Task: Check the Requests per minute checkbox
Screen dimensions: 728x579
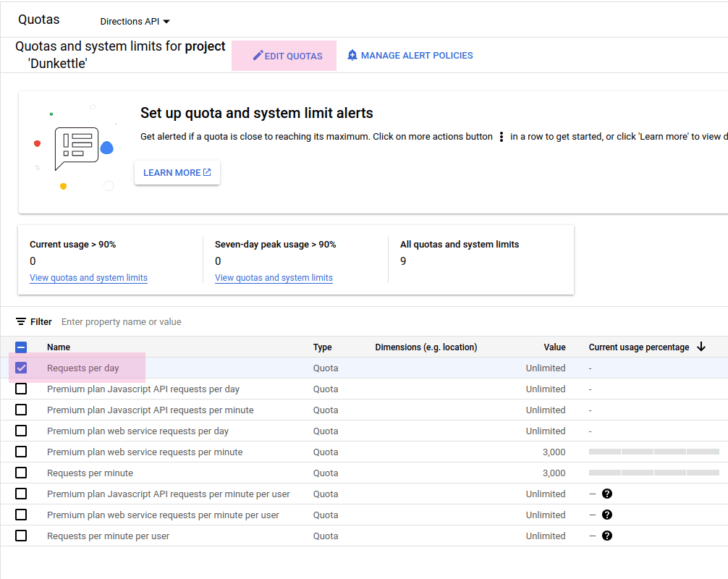Action: point(21,473)
